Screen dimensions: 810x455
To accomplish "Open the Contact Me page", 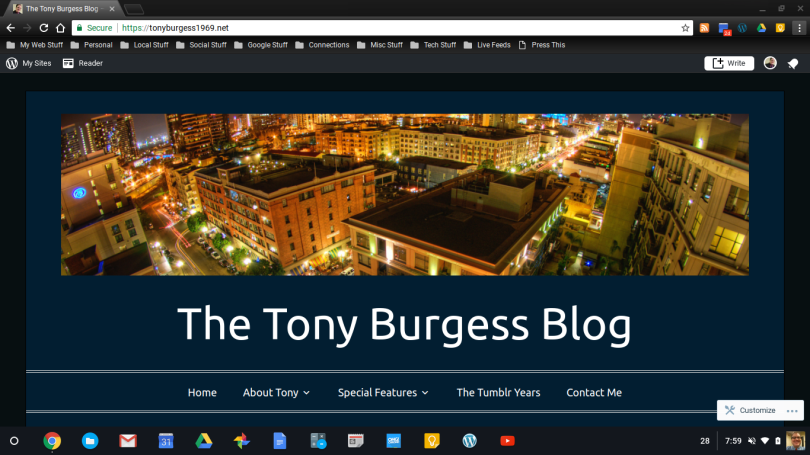I will tap(594, 393).
